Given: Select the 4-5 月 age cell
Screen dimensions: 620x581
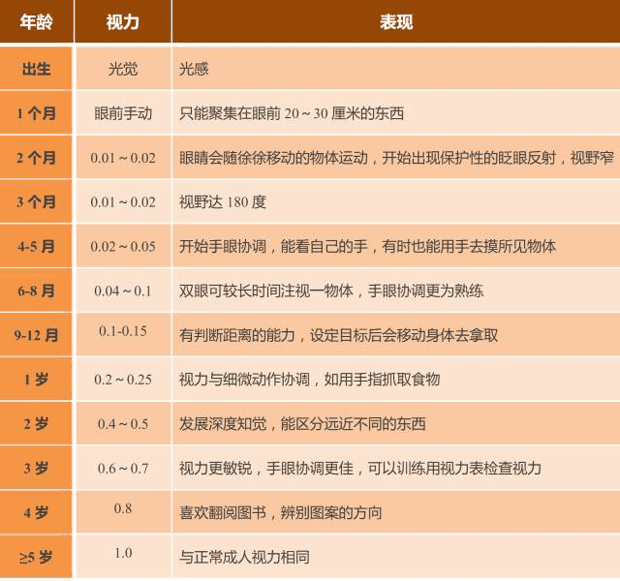Looking at the screenshot, I should point(36,246).
